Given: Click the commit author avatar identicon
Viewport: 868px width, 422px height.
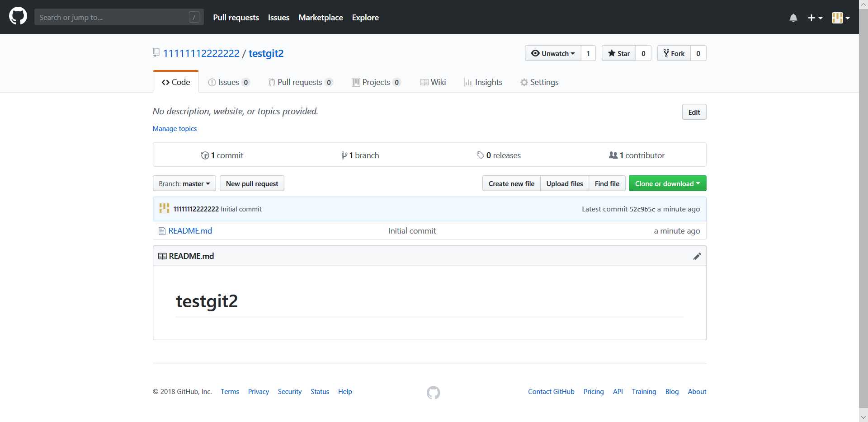Looking at the screenshot, I should point(164,209).
